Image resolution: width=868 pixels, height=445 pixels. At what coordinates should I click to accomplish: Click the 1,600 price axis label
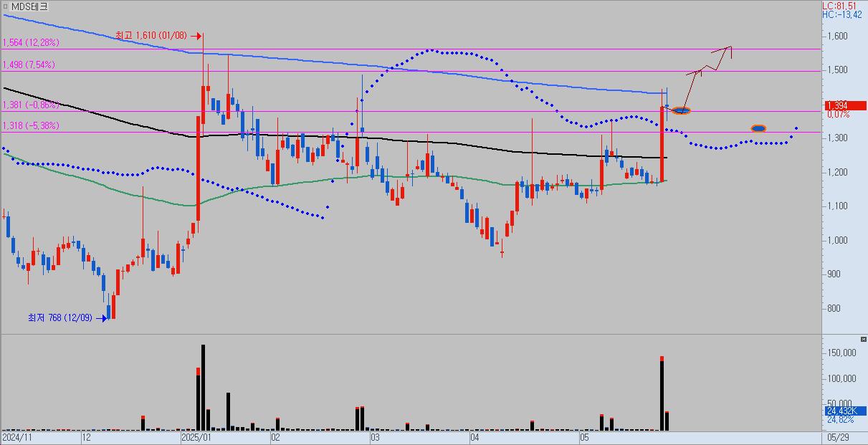(x=839, y=36)
